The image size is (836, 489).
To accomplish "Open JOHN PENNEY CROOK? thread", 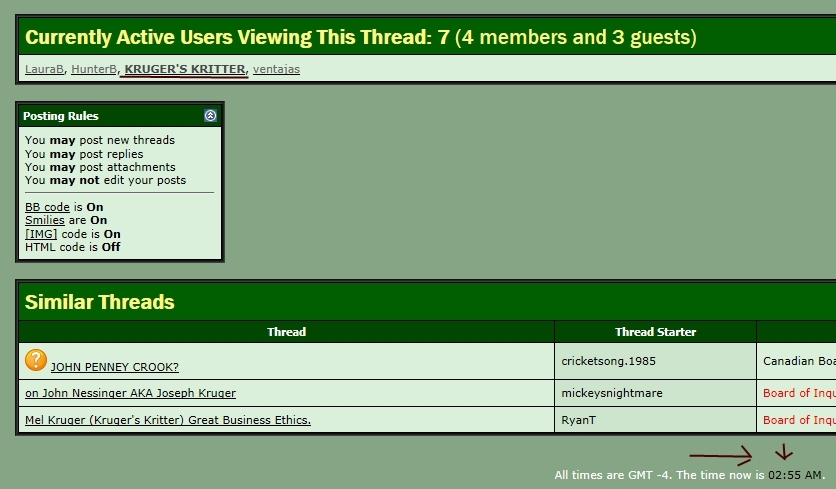I will tap(115, 367).
